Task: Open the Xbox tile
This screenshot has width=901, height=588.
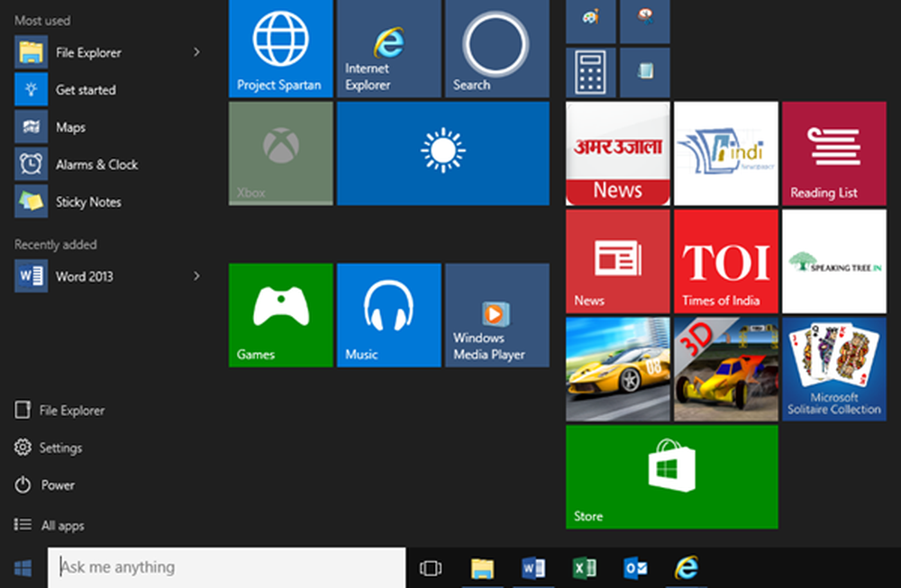Action: [x=280, y=153]
